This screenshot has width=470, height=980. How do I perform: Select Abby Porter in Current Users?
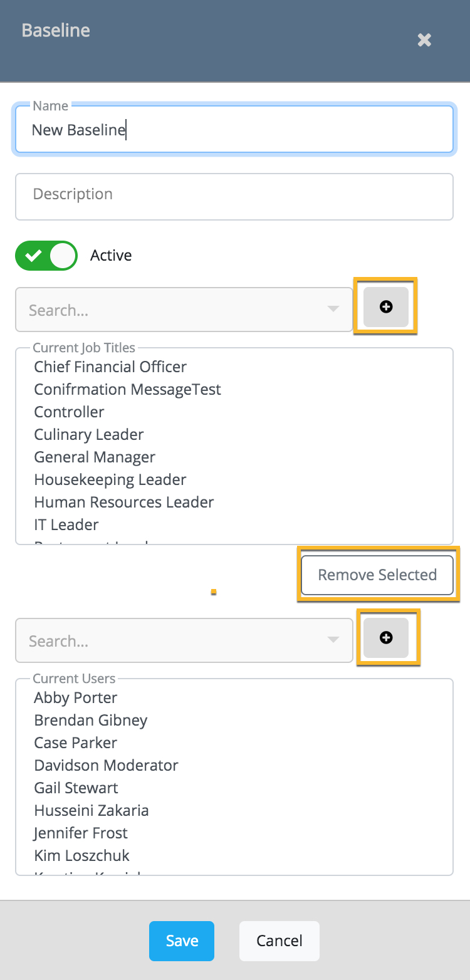click(75, 697)
